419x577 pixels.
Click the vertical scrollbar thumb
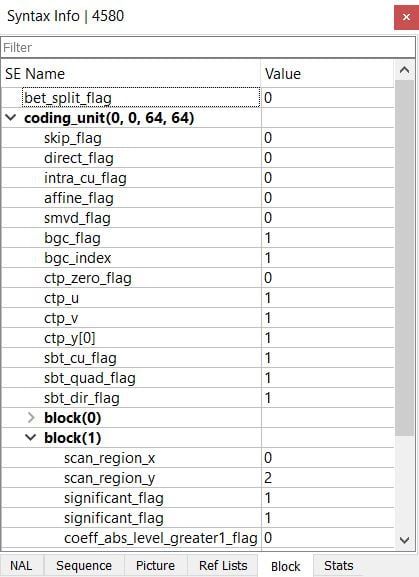tap(405, 258)
